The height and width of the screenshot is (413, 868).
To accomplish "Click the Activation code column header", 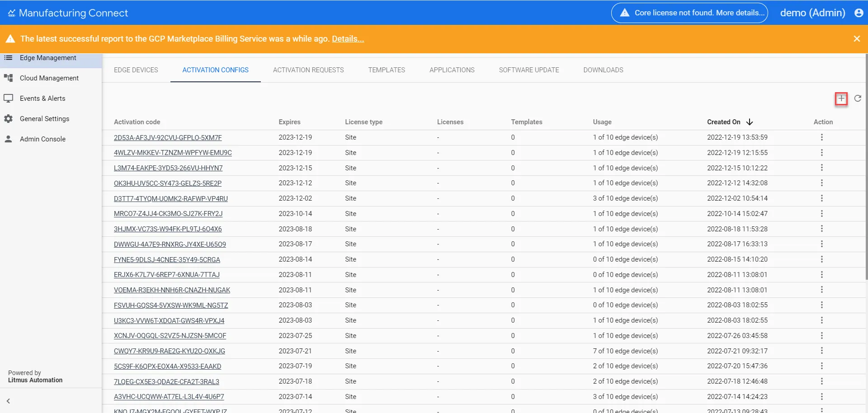I will click(137, 122).
